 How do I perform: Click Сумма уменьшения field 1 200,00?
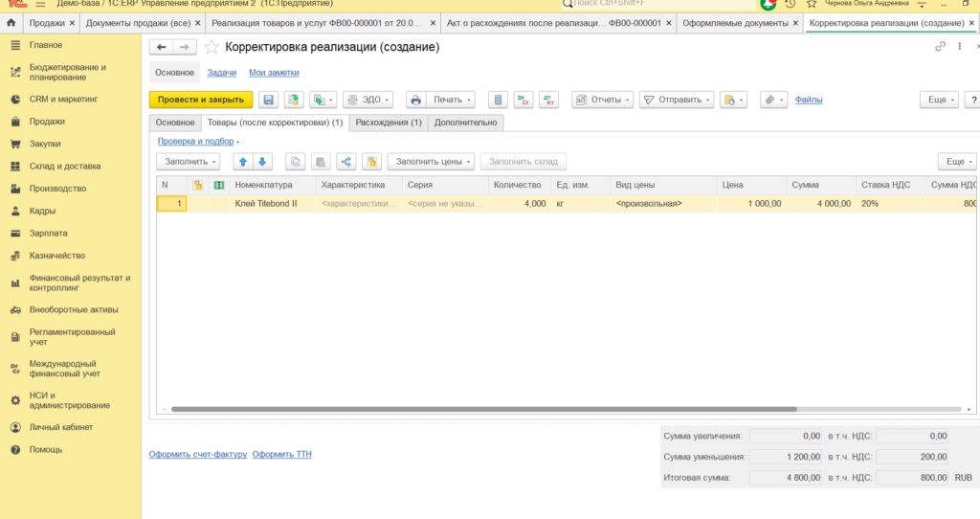pyautogui.click(x=787, y=457)
